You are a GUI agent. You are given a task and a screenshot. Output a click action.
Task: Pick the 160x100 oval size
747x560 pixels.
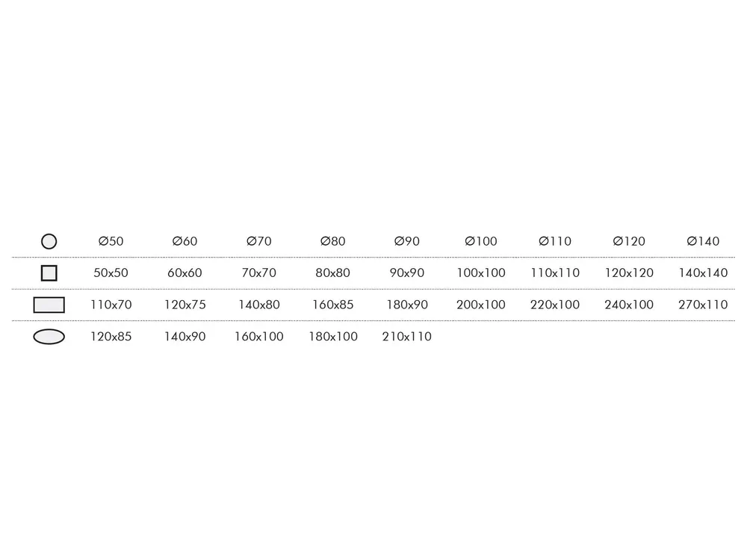coord(258,337)
